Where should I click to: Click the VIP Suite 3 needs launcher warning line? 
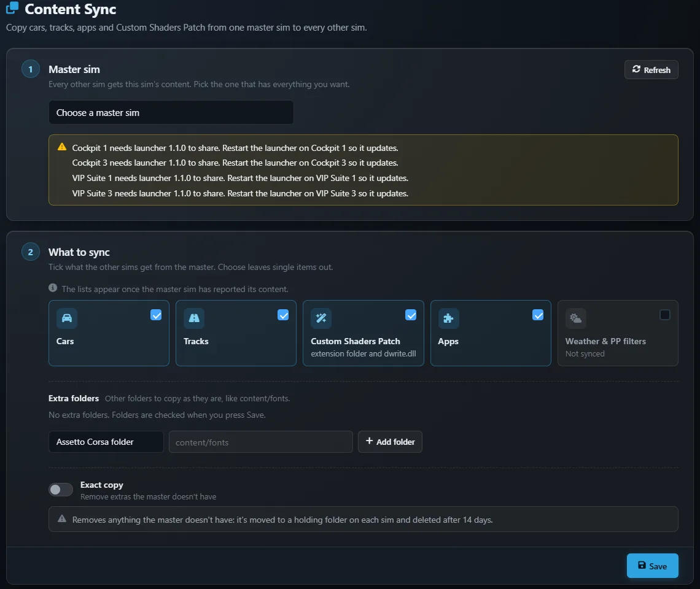click(x=240, y=193)
